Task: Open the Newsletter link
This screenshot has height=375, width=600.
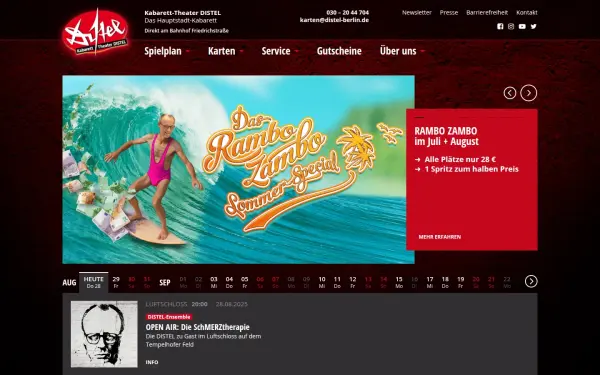Action: tap(417, 13)
